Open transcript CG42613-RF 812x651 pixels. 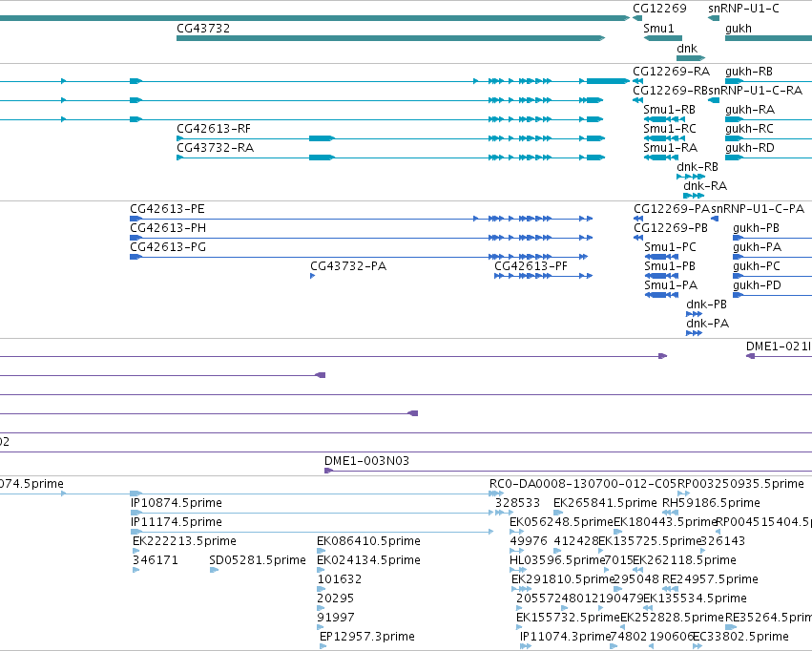pos(214,129)
